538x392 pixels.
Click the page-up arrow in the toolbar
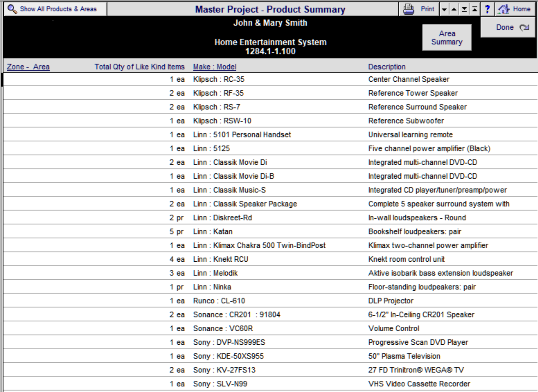click(454, 9)
